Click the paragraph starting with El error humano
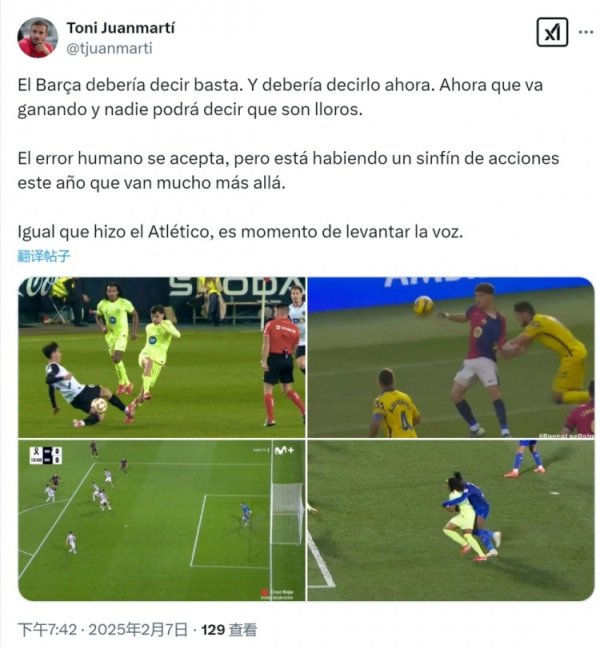The height and width of the screenshot is (649, 600). point(288,171)
